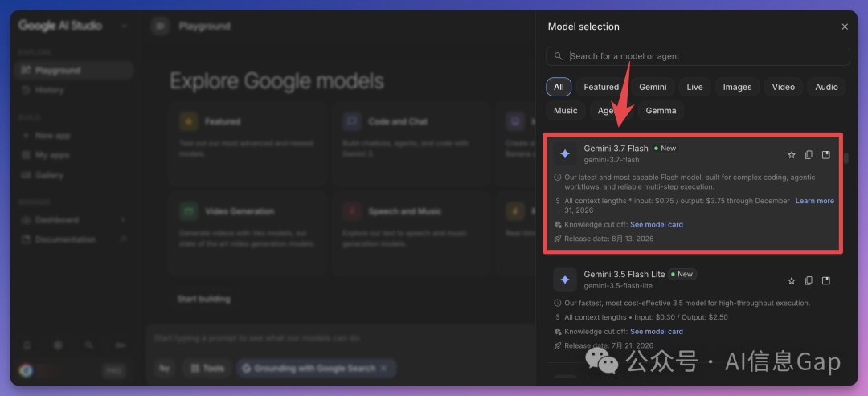The image size is (868, 396).
Task: Open See model card for Gemini 3.7 Flash
Action: pyautogui.click(x=657, y=225)
